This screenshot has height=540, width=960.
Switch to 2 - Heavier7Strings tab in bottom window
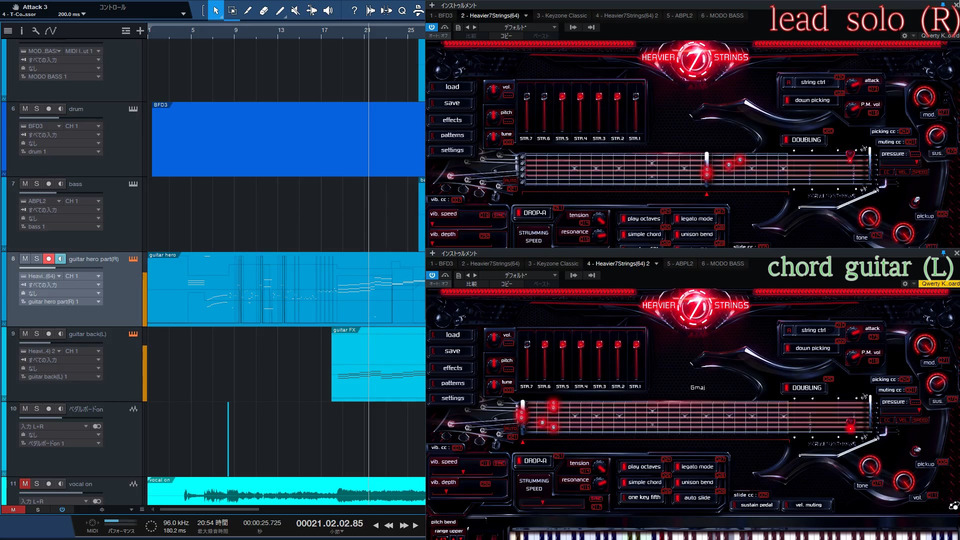point(490,264)
